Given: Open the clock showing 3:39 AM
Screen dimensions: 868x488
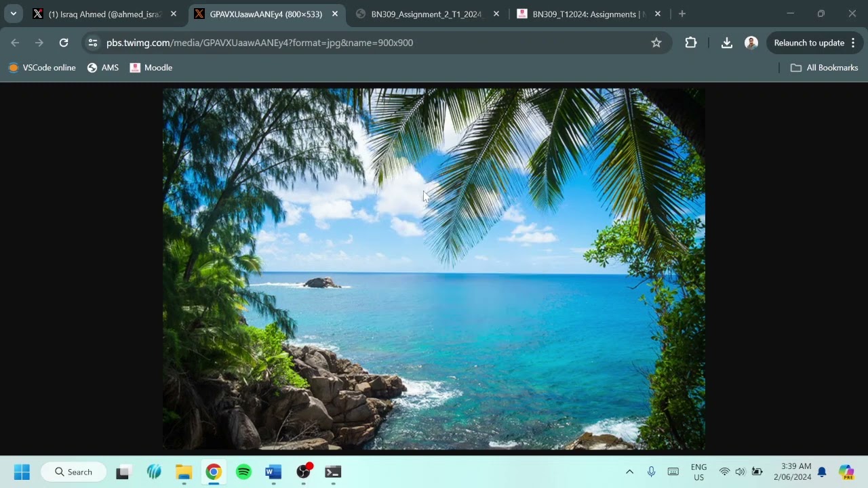Looking at the screenshot, I should coord(796,472).
